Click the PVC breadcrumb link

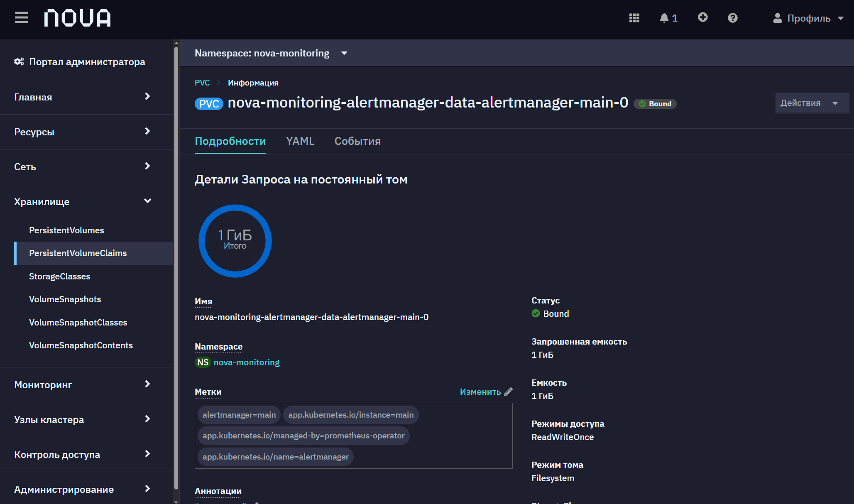point(202,83)
